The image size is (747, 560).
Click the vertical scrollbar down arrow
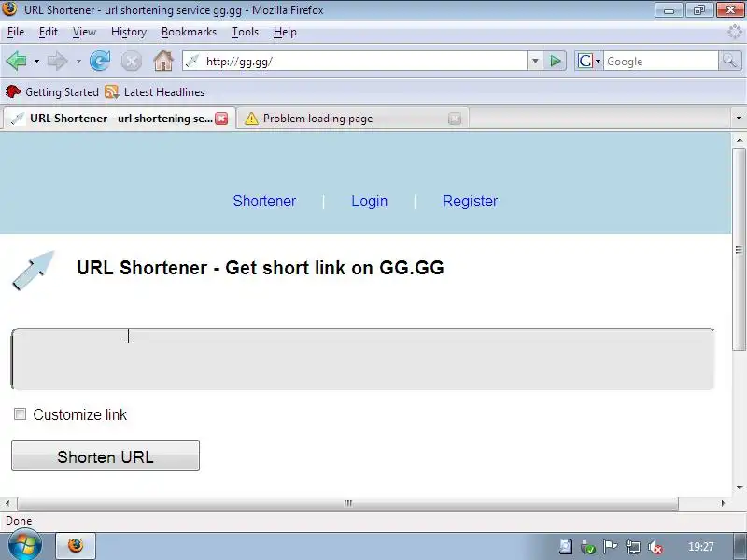[739, 487]
